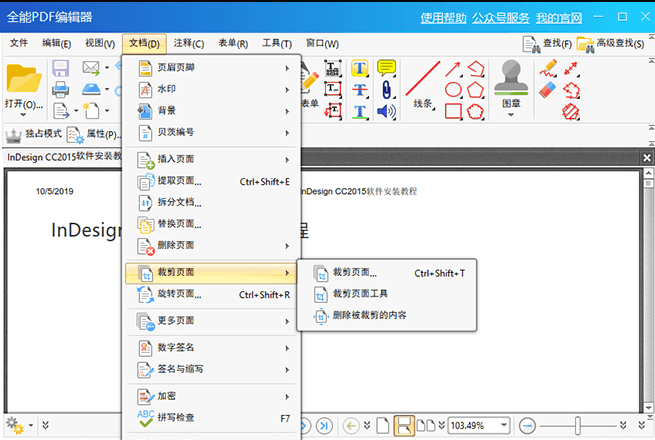Expand the 贝茨编号 submenu

pos(213,133)
